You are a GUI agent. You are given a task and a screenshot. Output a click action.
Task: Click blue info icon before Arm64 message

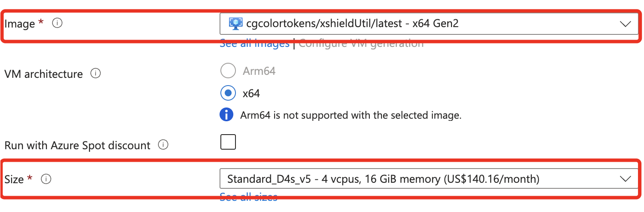click(x=226, y=115)
